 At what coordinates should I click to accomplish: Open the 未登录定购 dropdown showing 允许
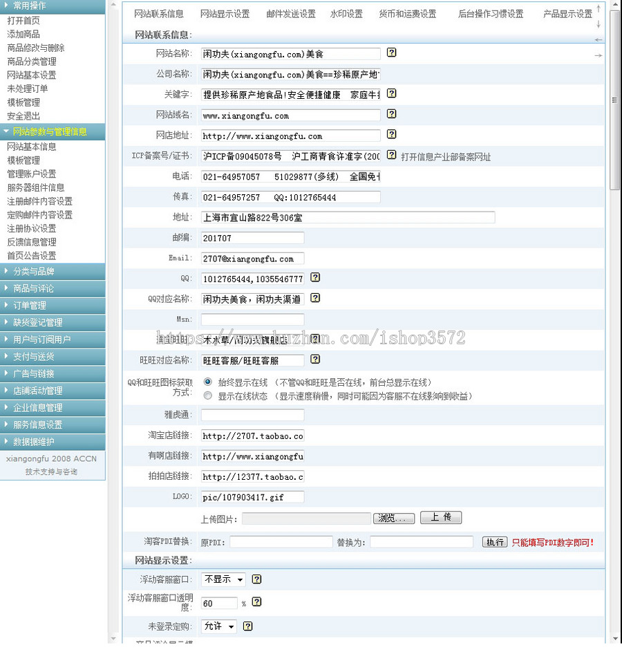(x=218, y=626)
